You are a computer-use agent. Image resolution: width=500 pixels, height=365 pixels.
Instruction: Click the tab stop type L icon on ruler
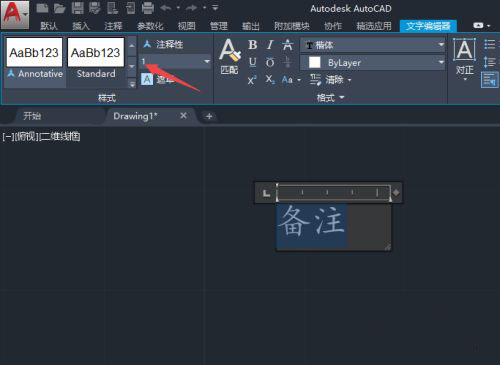pyautogui.click(x=266, y=193)
